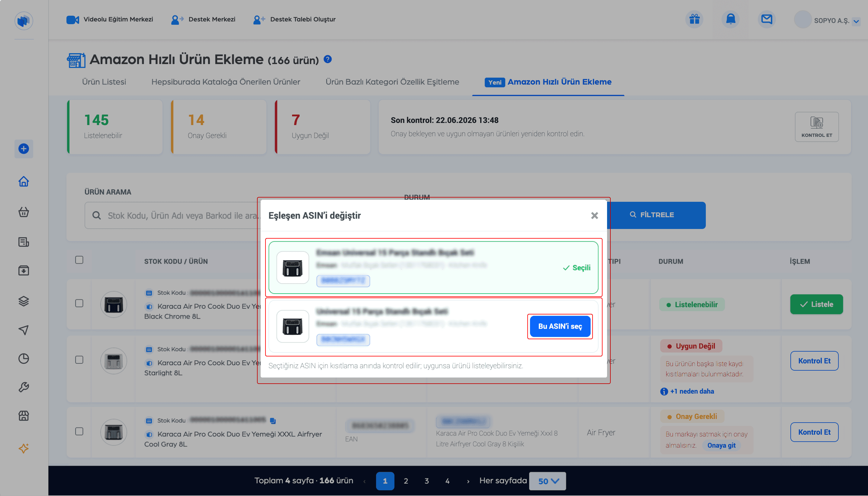Click the blue plus icon in the sidebar
The width and height of the screenshot is (868, 496).
click(24, 149)
